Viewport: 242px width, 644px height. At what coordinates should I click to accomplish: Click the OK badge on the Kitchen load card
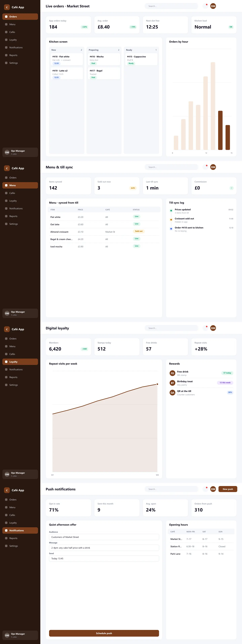coord(231,27)
